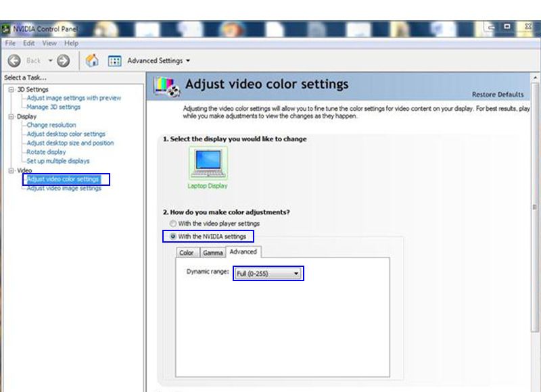Select 'With the NVIDIA settings' radio button
This screenshot has width=541, height=392.
click(x=174, y=237)
